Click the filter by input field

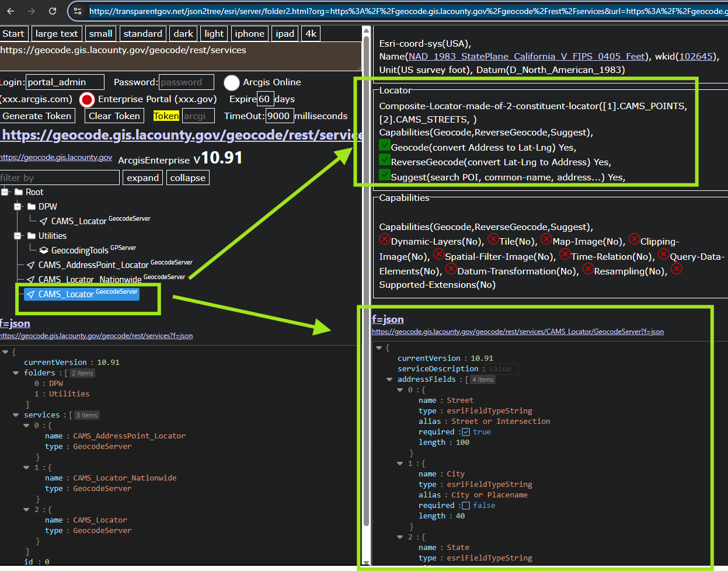[x=60, y=177]
